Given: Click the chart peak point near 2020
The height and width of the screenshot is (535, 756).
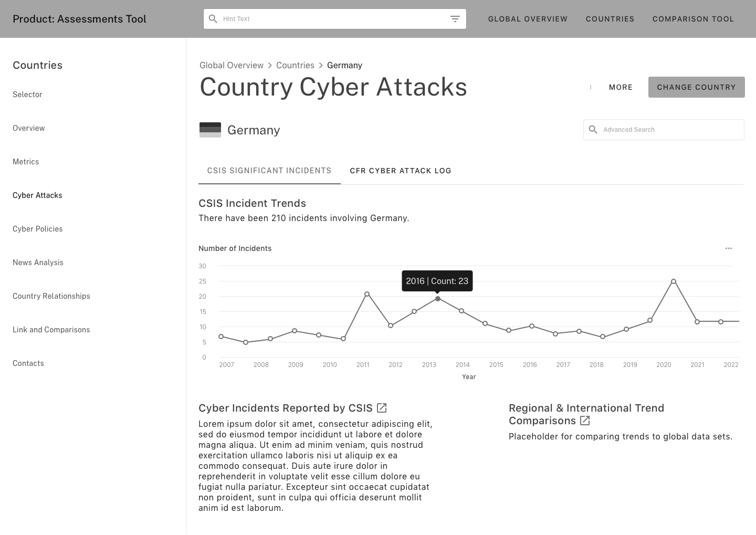Looking at the screenshot, I should pos(674,281).
